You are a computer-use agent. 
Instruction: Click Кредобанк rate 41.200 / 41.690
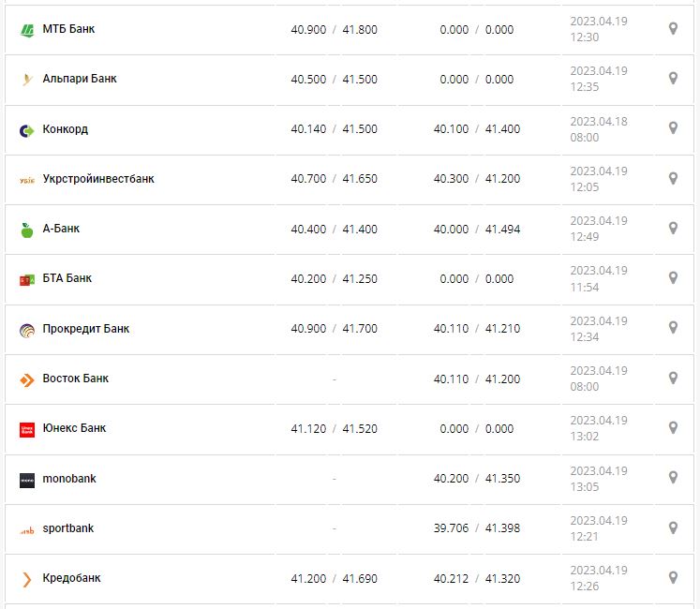334,579
